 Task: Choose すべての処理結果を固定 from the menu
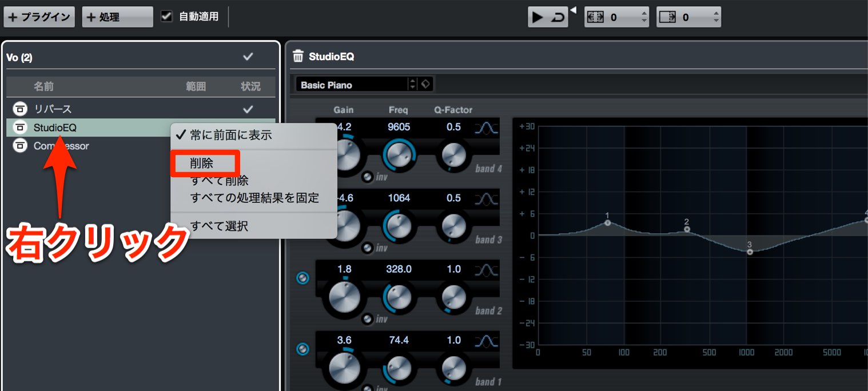coord(253,198)
